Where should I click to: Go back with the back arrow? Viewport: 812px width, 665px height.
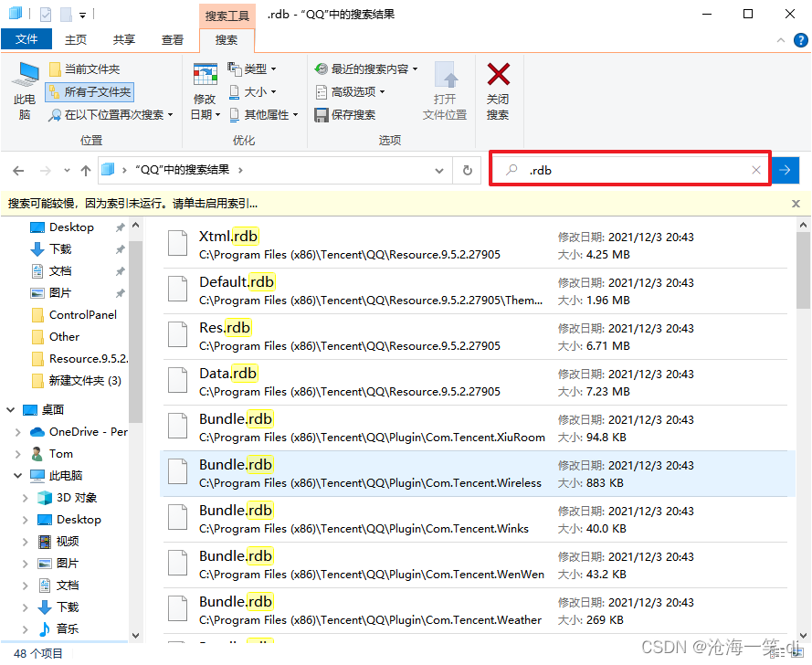coord(18,171)
